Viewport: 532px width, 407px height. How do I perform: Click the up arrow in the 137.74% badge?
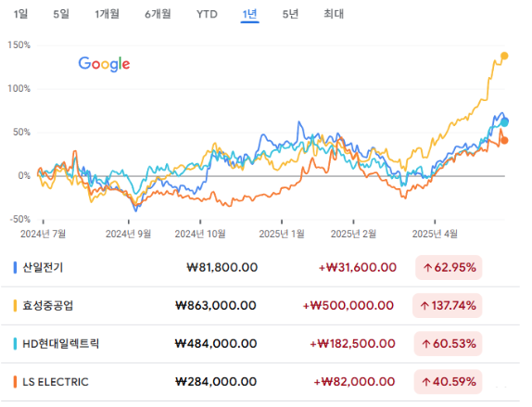tap(424, 306)
